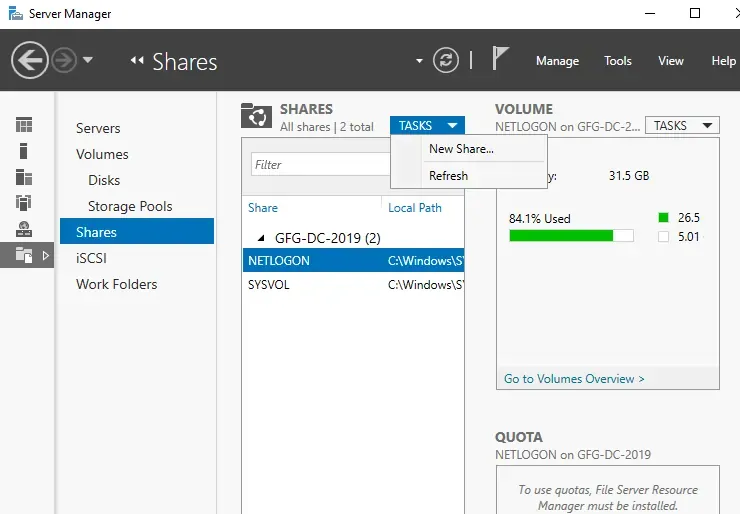
Task: Click the Server Manager title bar icon
Action: [x=16, y=13]
